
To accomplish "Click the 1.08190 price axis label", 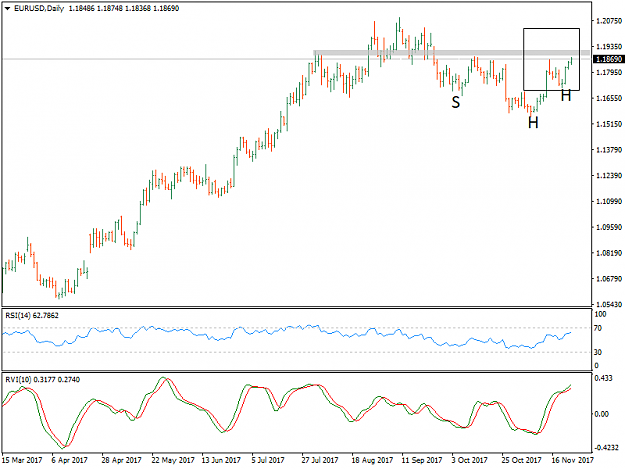I will tap(609, 253).
